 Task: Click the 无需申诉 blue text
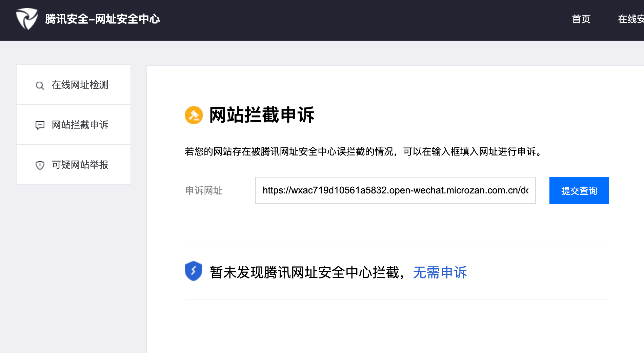(440, 272)
